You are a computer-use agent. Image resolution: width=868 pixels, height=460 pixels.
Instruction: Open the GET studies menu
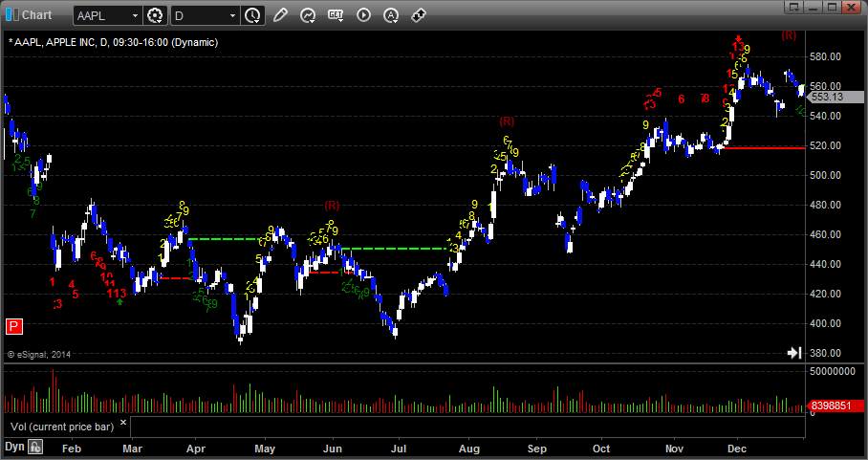336,15
